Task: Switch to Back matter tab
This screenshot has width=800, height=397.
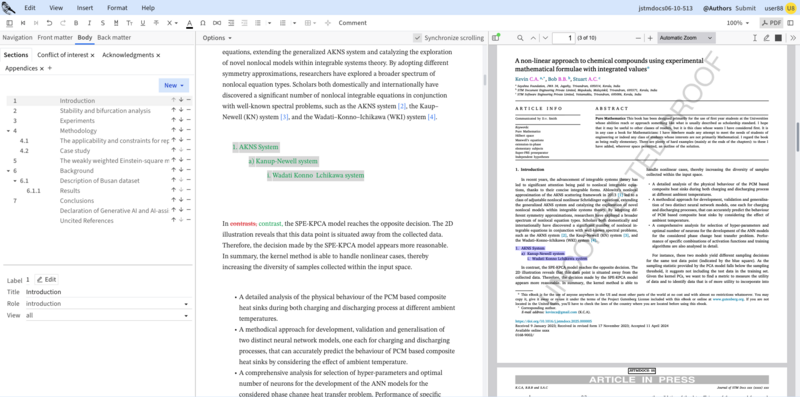Action: [x=114, y=37]
